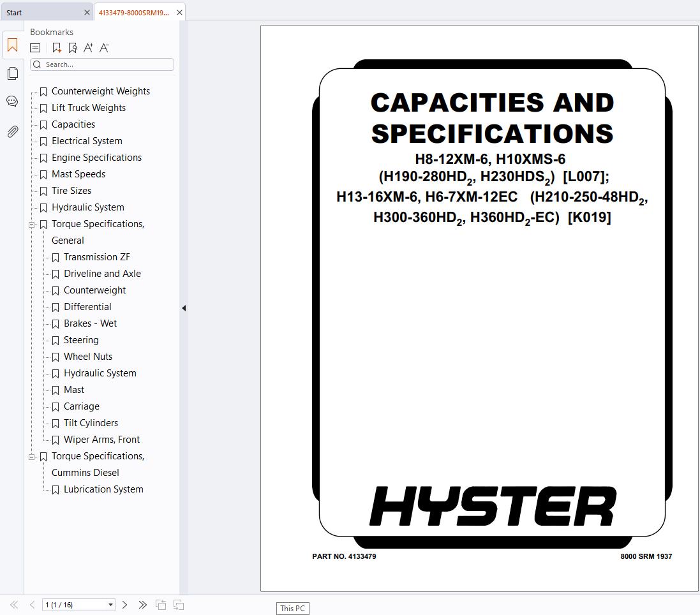Open the Bookmarks panel icon

point(13,45)
